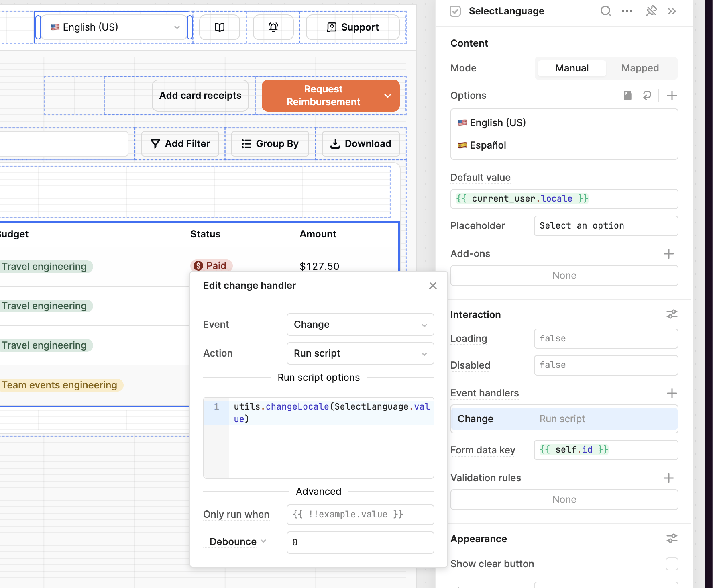Open the English (US) language dropdown
Image resolution: width=713 pixels, height=588 pixels.
(114, 27)
